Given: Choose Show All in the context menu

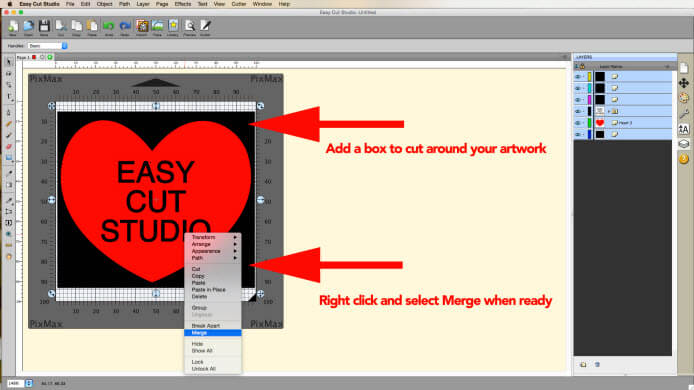Looking at the screenshot, I should 213,351.
